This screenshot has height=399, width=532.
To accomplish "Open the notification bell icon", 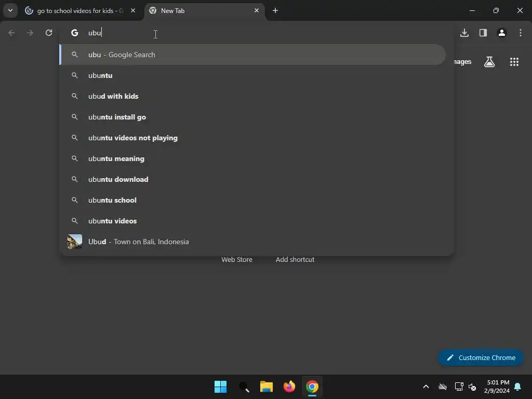I will [x=518, y=387].
